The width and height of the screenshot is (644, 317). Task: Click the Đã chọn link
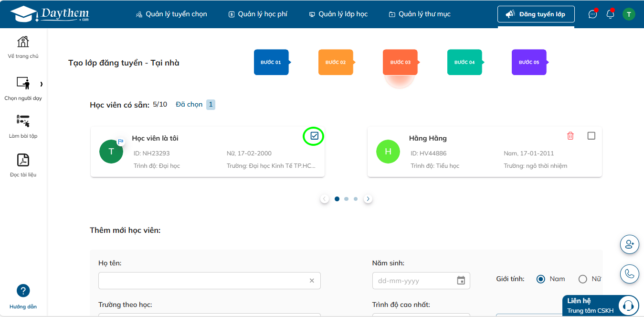click(189, 104)
